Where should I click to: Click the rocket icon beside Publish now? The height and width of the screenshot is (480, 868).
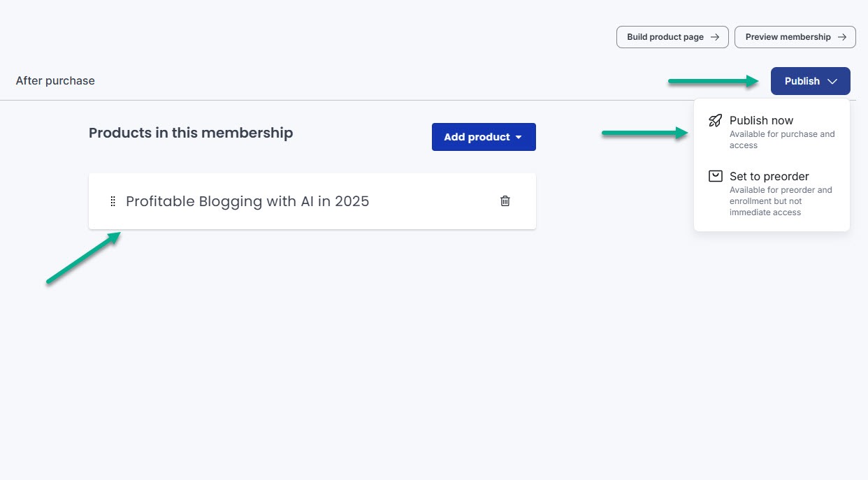[x=715, y=121]
